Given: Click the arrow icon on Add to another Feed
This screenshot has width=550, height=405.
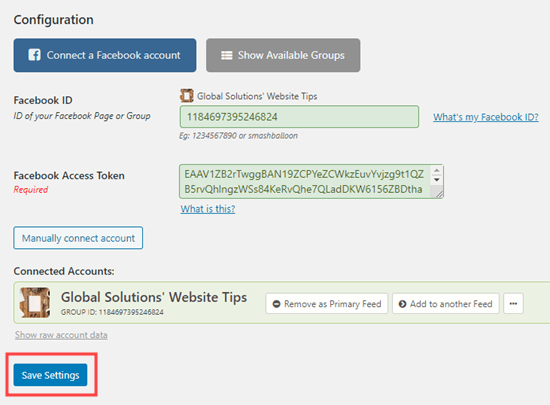Looking at the screenshot, I should pos(402,304).
